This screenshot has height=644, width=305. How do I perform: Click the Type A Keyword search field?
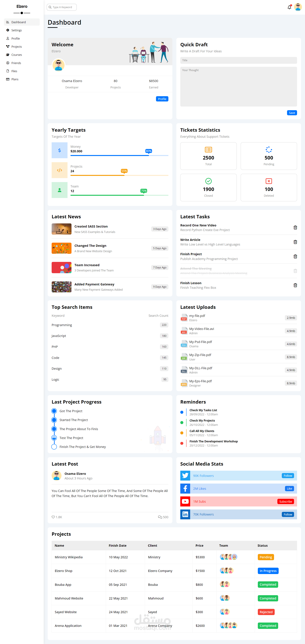(61, 7)
